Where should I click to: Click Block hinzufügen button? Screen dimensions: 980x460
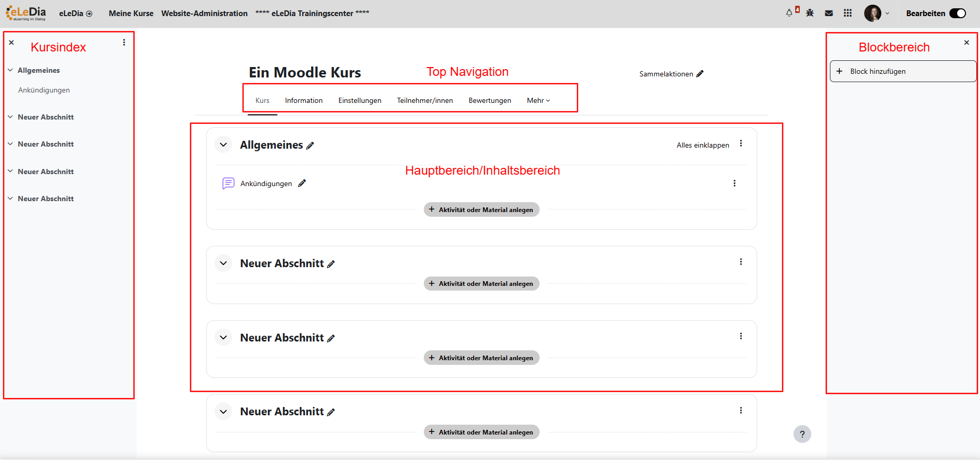click(903, 72)
